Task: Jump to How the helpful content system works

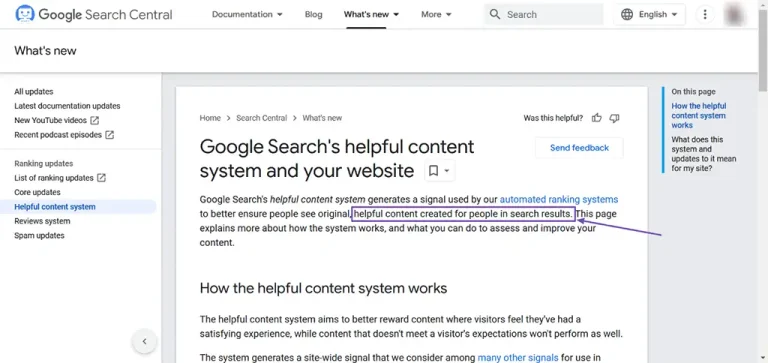Action: (x=699, y=116)
